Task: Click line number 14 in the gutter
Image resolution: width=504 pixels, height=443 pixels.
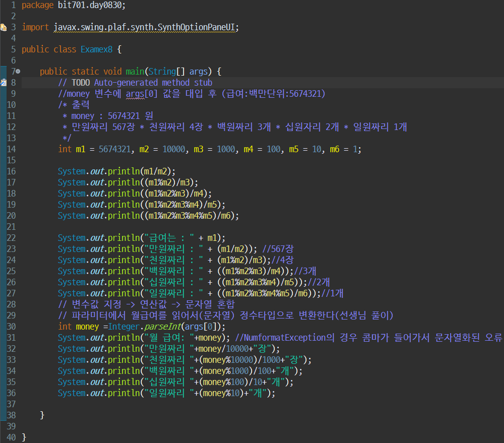Action: coord(11,149)
